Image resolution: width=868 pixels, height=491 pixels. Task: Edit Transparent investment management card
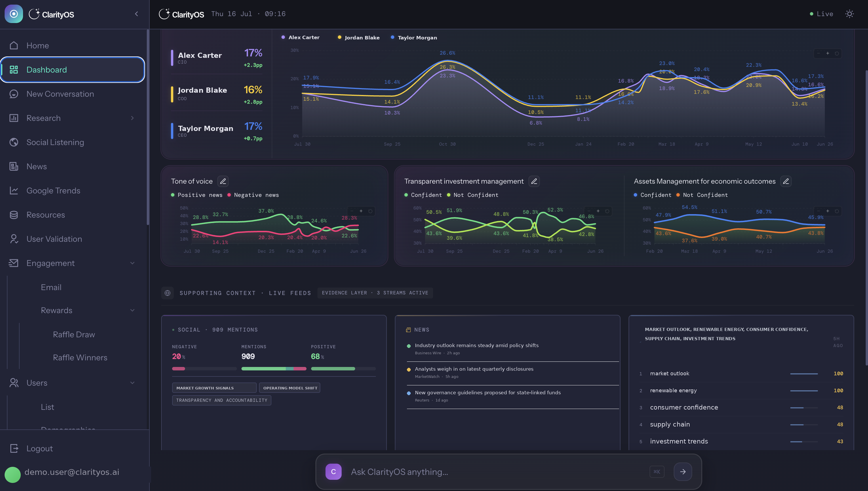pos(534,181)
